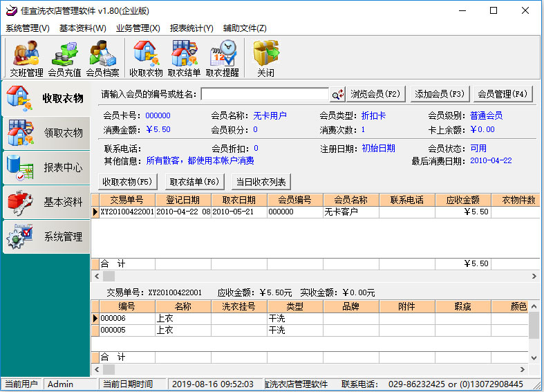Open 系统管理 in the left sidebar
Screen dimensions: 544x392
click(46, 237)
